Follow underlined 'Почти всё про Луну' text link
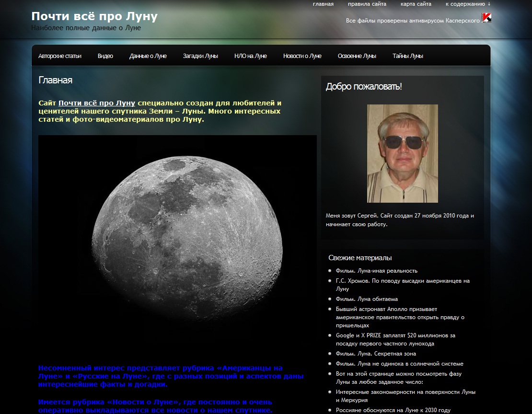This screenshot has width=532, height=414. [97, 103]
